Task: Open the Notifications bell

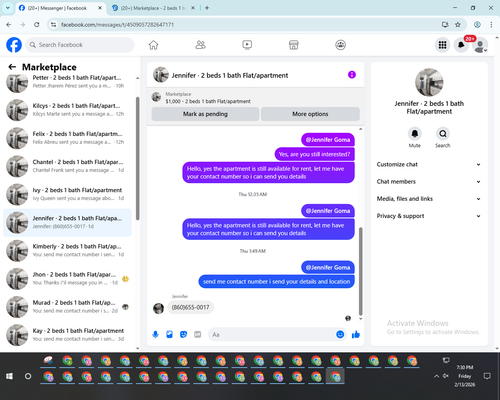Action: (x=461, y=45)
